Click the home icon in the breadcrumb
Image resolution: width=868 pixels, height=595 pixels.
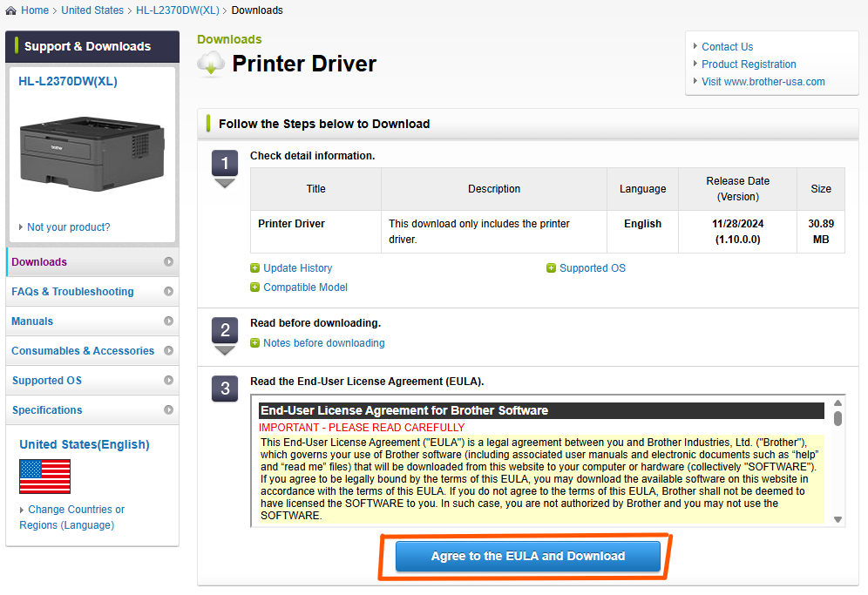click(x=9, y=10)
